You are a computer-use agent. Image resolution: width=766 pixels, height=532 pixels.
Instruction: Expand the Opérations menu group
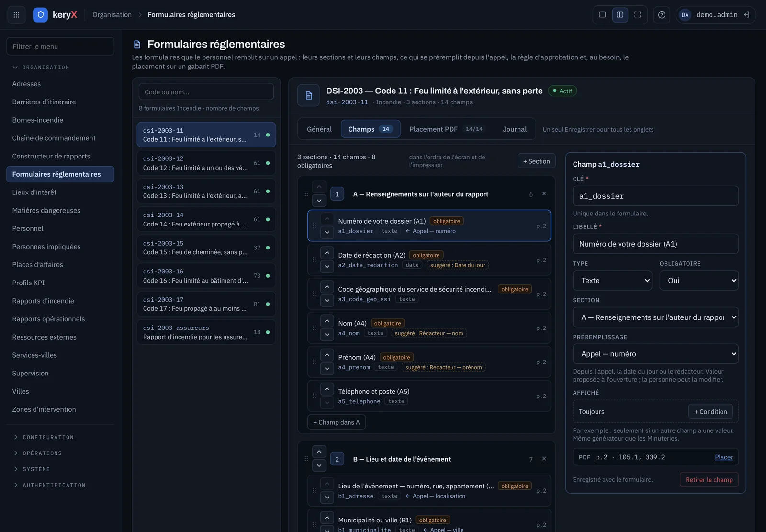[37, 453]
